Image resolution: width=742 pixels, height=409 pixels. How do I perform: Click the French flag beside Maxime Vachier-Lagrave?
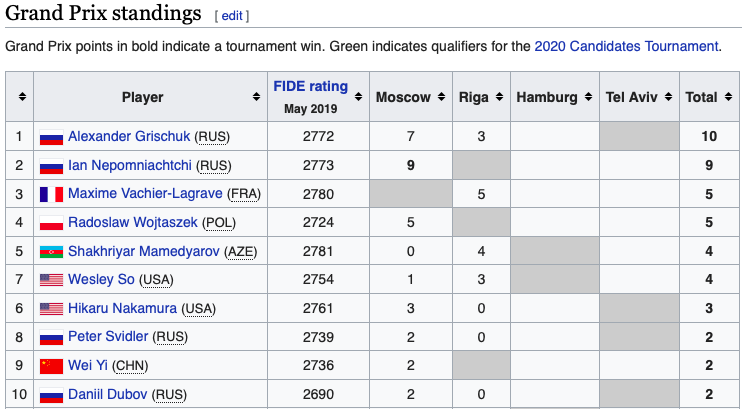point(50,194)
